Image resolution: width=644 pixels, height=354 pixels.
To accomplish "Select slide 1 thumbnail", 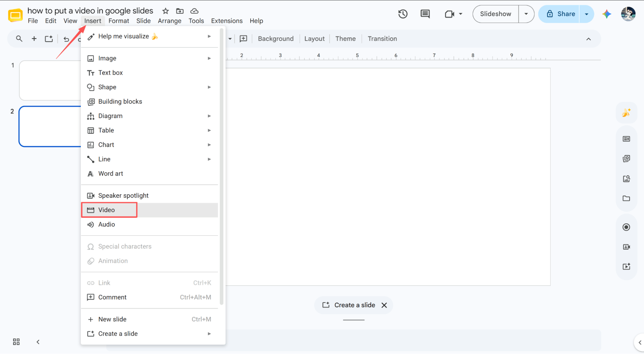I will pyautogui.click(x=50, y=80).
